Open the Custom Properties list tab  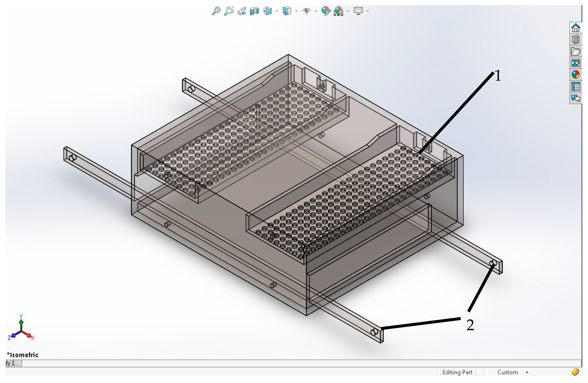pos(576,87)
